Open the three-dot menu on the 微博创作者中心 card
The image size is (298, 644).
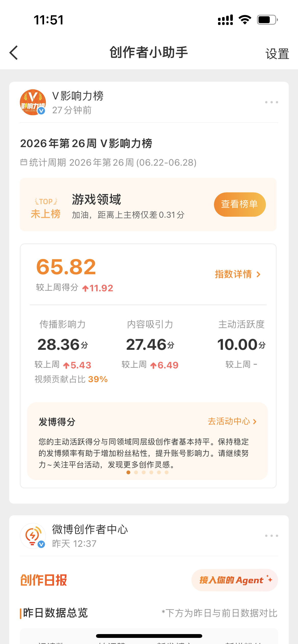click(x=272, y=536)
